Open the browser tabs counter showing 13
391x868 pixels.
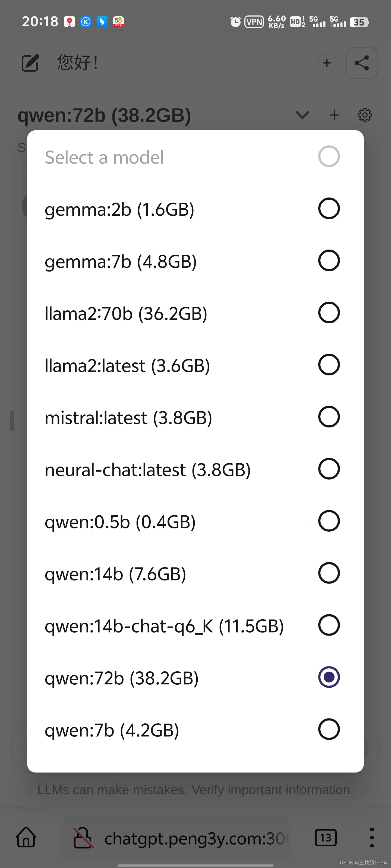[x=326, y=838]
